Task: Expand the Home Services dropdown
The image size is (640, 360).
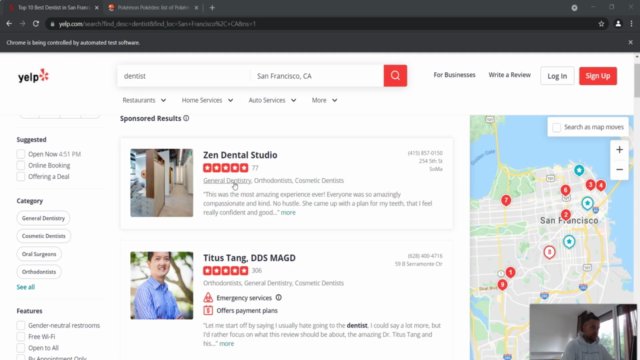Action: pyautogui.click(x=207, y=100)
